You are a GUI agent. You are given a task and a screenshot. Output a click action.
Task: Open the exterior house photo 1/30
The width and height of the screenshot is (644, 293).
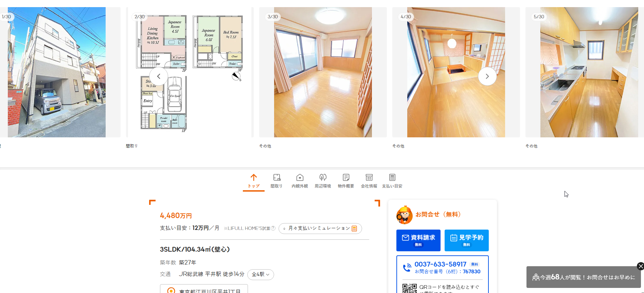point(57,72)
